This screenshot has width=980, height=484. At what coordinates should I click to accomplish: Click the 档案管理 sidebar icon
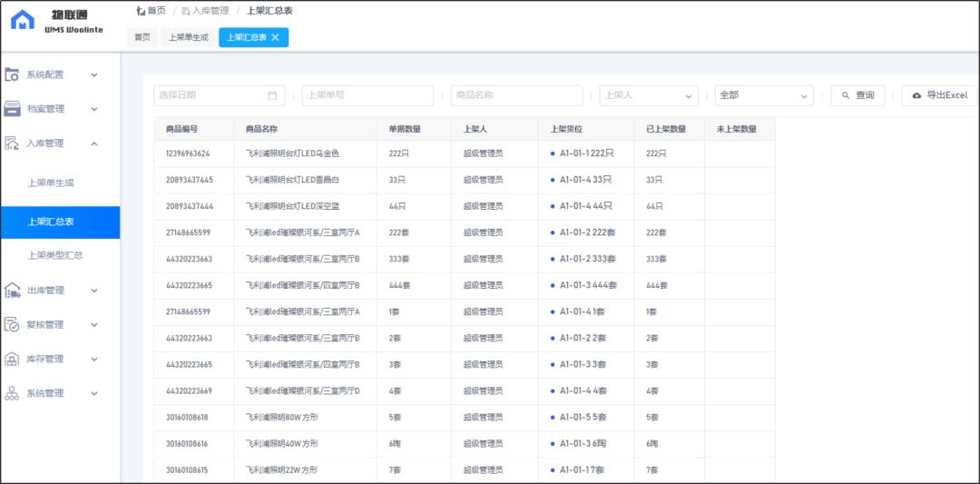tap(13, 109)
